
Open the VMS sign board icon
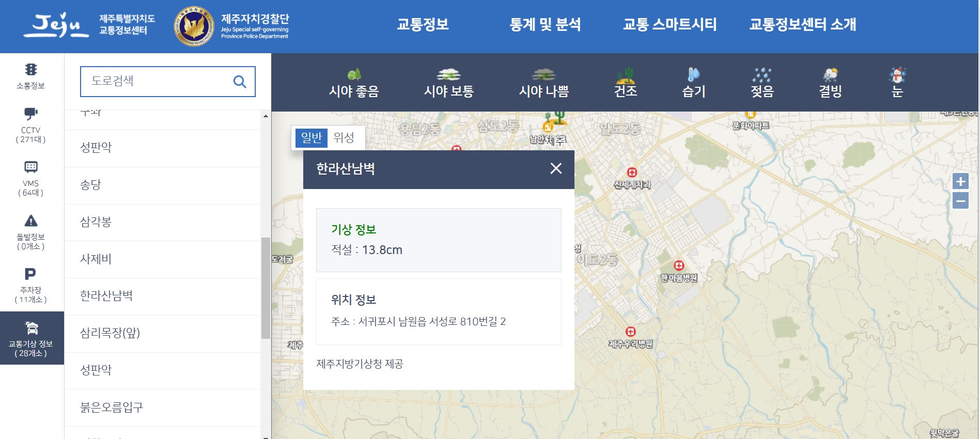point(31,167)
